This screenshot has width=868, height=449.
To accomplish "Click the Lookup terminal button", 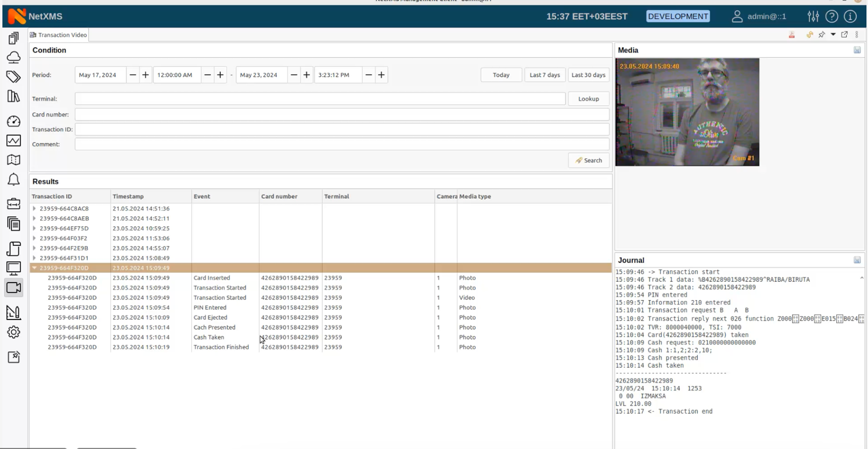I will click(x=588, y=99).
